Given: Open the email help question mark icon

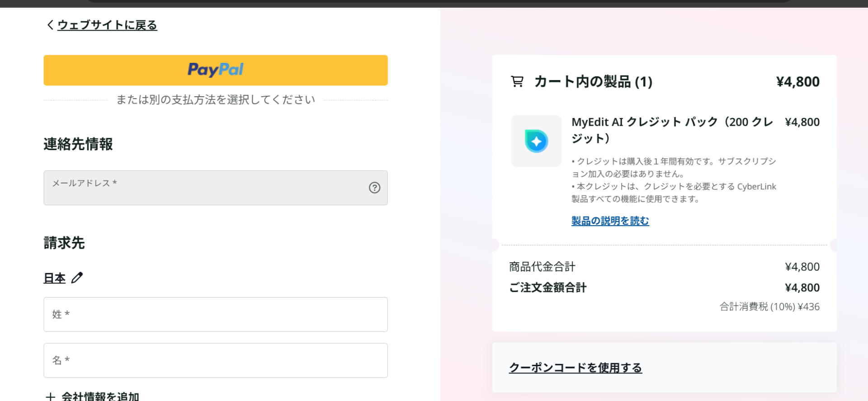Looking at the screenshot, I should [374, 188].
